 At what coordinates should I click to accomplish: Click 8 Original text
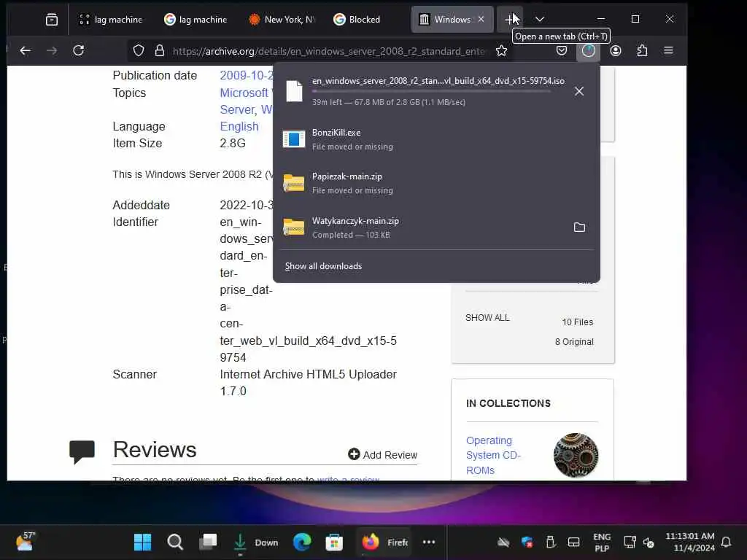(x=574, y=342)
